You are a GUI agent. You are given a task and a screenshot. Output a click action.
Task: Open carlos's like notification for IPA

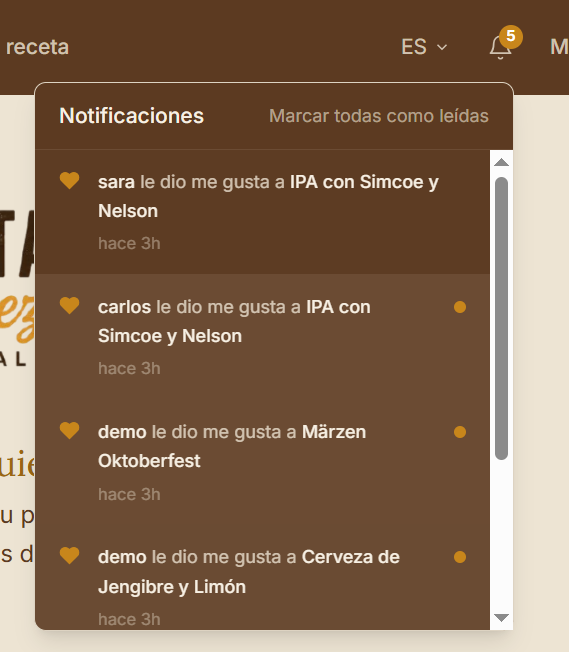(262, 337)
